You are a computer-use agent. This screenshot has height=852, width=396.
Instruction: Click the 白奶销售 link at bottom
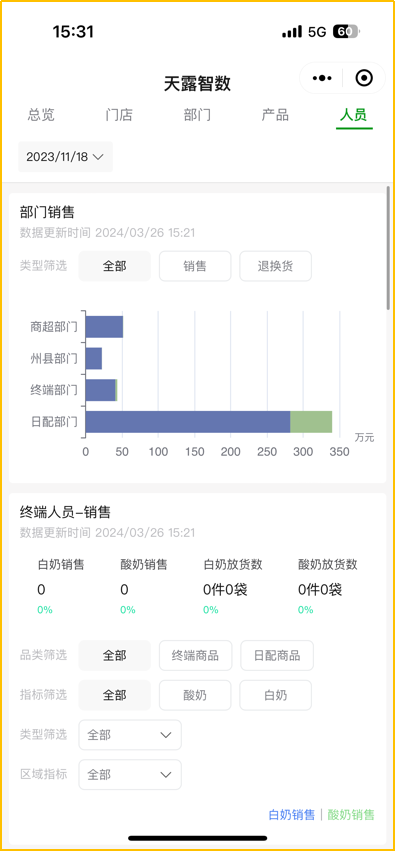[x=292, y=815]
